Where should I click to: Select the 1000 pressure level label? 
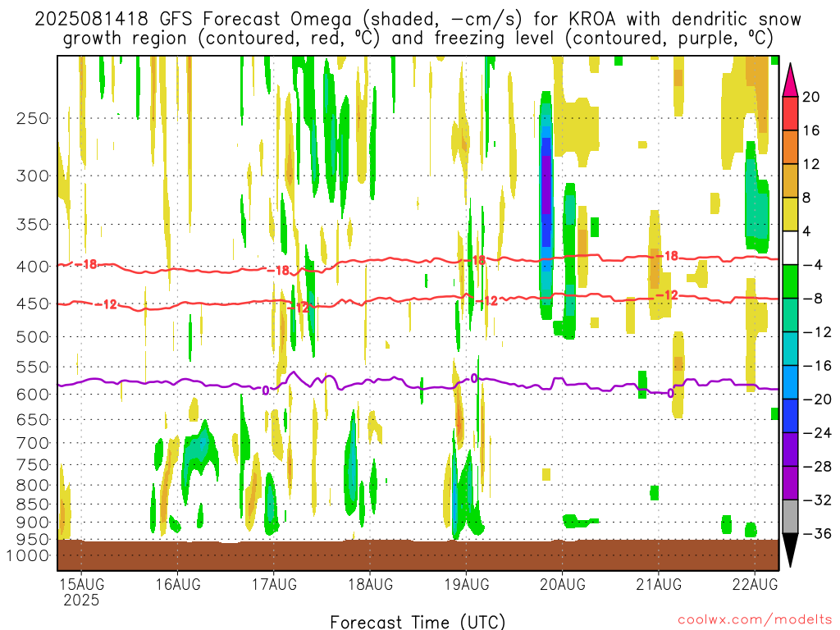(x=28, y=555)
